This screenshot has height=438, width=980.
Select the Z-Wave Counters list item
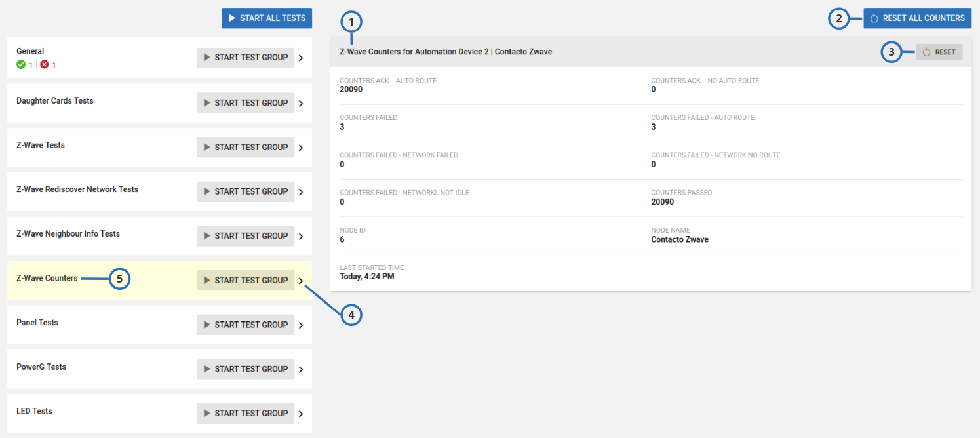pyautogui.click(x=47, y=279)
